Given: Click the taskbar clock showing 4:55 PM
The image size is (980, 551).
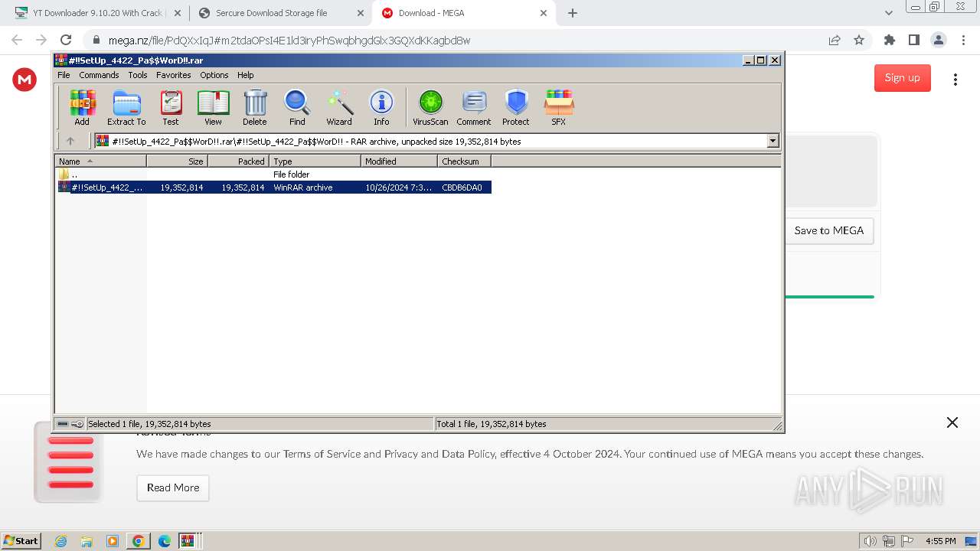Looking at the screenshot, I should [940, 541].
